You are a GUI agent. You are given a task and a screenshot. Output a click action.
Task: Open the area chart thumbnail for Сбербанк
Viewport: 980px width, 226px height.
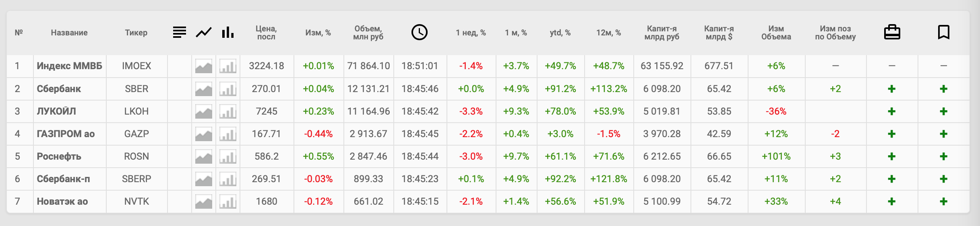pos(204,89)
